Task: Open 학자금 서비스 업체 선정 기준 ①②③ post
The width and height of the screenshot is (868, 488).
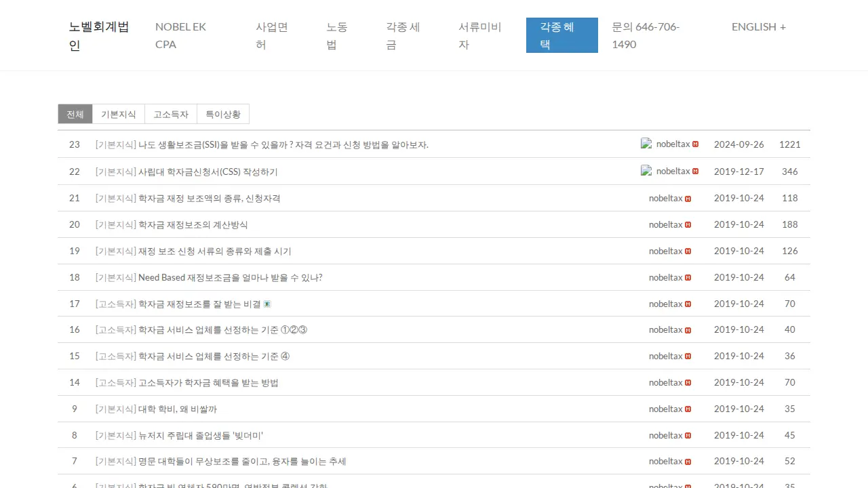Action: 223,330
